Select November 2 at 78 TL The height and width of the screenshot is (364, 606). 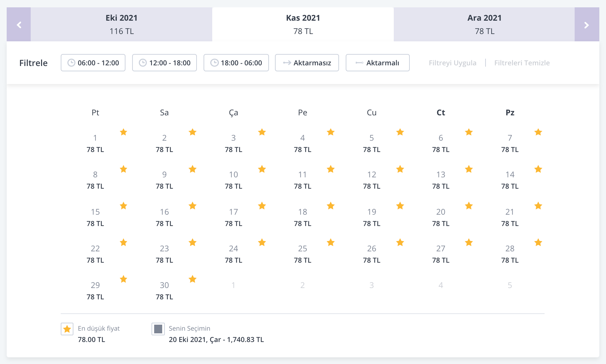[165, 143]
